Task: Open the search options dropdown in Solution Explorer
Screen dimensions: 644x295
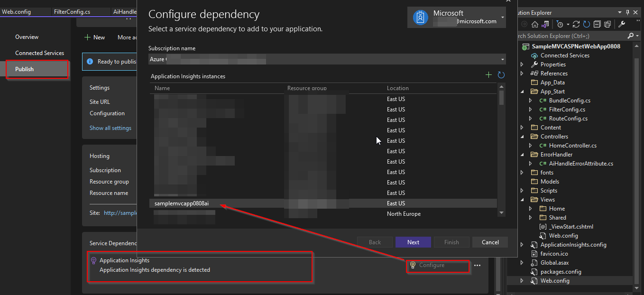Action: coord(637,36)
